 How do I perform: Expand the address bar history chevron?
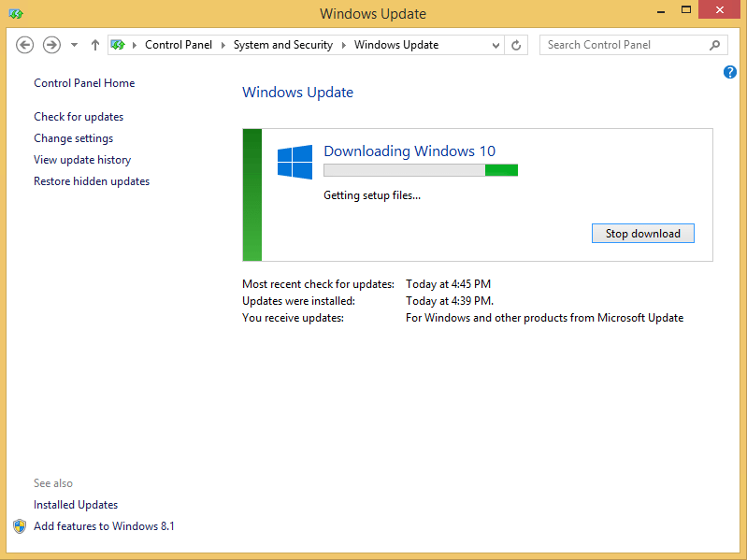point(496,45)
